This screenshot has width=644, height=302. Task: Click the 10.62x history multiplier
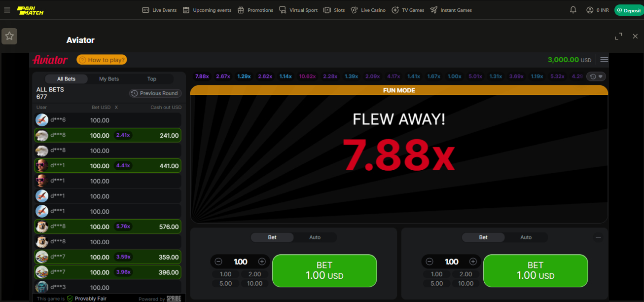point(307,76)
